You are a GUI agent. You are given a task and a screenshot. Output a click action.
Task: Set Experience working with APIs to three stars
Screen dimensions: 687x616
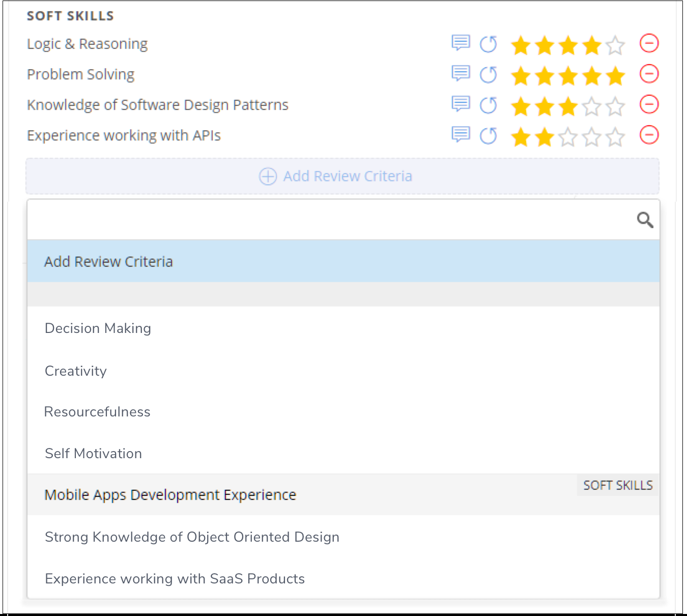[x=568, y=137]
